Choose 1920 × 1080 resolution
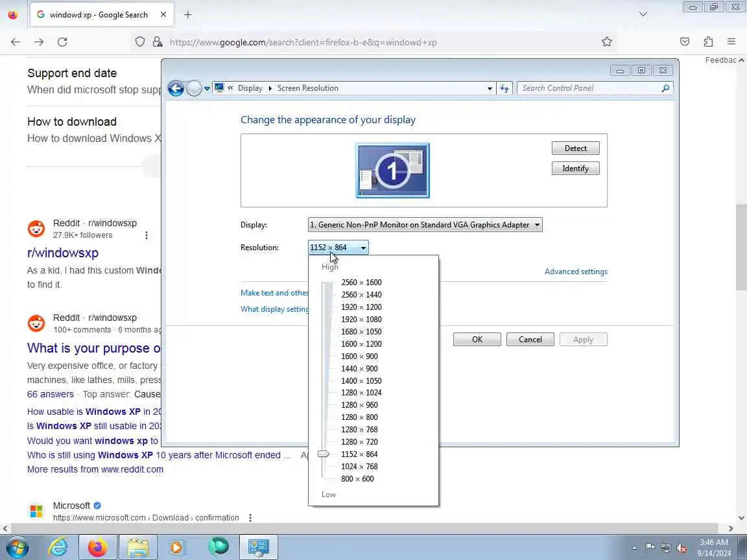Viewport: 747px width, 560px height. 362,320
